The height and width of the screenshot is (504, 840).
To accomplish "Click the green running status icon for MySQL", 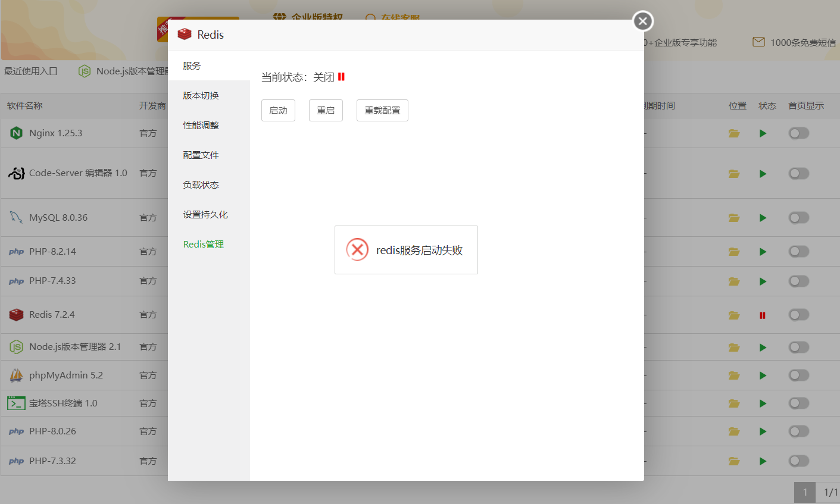I will coord(763,218).
